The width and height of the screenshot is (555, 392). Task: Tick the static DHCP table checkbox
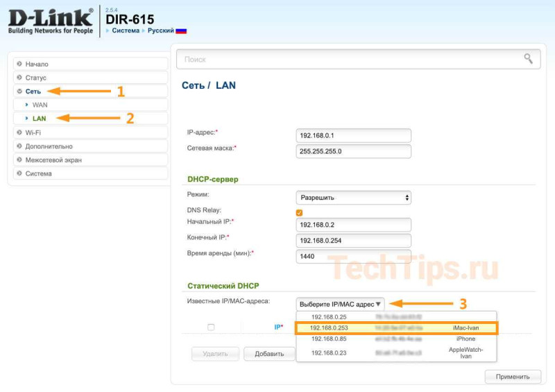click(x=211, y=327)
